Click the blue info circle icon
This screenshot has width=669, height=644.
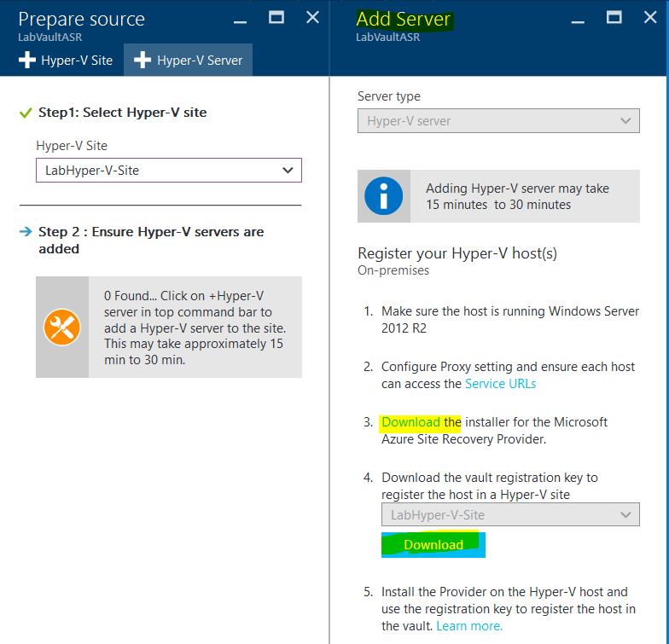point(383,197)
